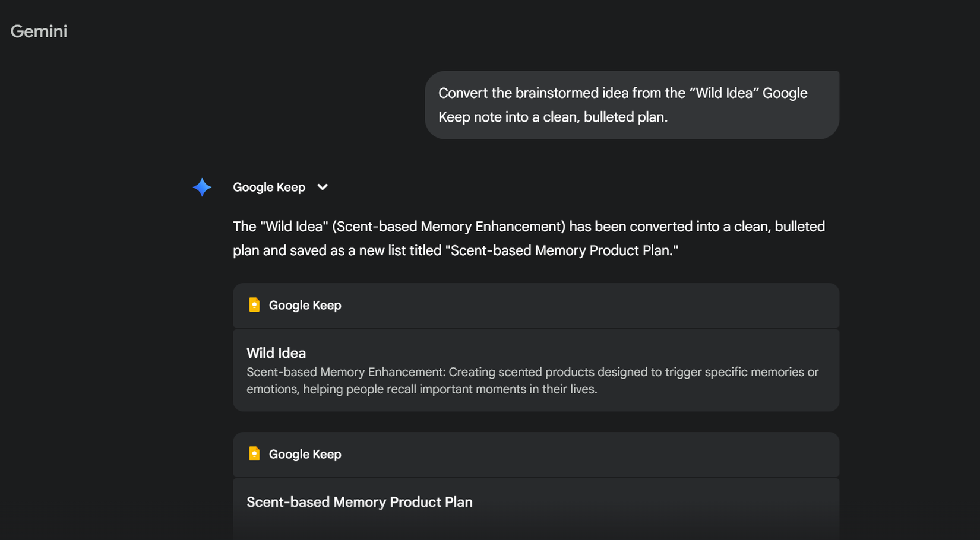
Task: Click the user prompt message bubble
Action: click(631, 104)
